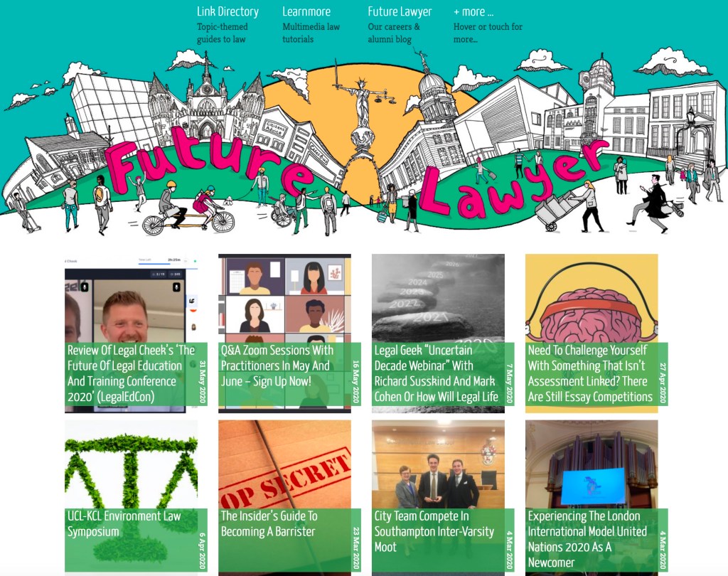Open City Team Southampton Inter-Varsity Moot post

coord(434,531)
